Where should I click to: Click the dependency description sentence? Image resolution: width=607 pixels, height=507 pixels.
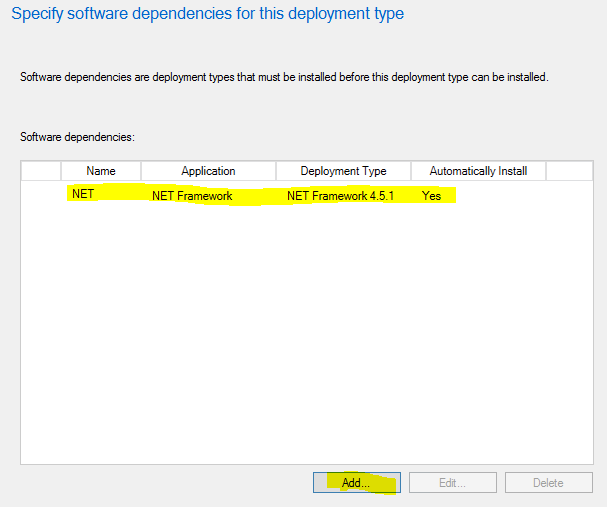(283, 77)
